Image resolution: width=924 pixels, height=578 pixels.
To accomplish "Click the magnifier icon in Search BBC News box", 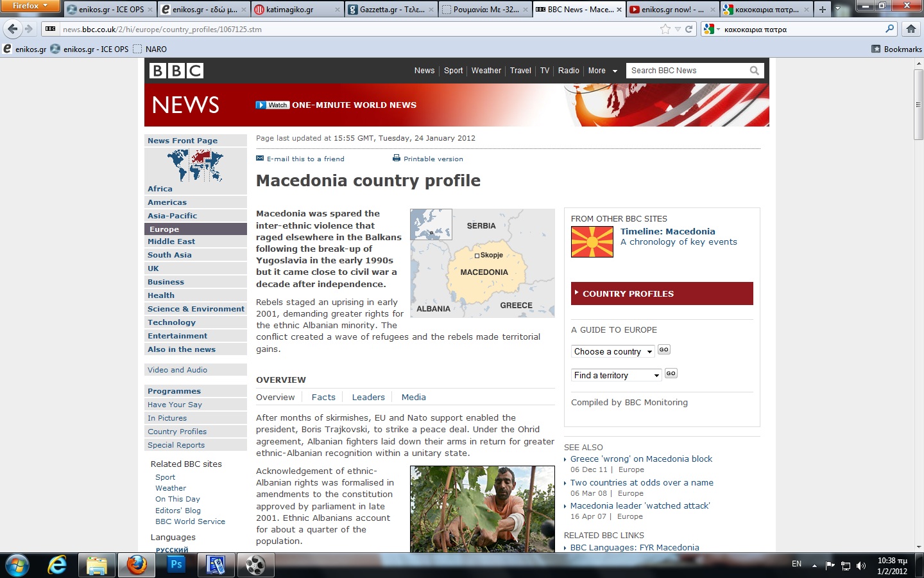I will [754, 71].
